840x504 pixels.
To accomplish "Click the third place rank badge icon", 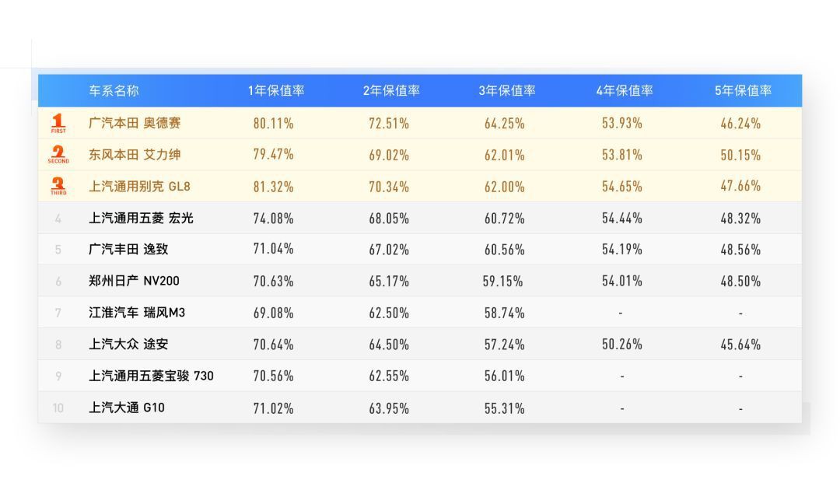I will point(58,186).
